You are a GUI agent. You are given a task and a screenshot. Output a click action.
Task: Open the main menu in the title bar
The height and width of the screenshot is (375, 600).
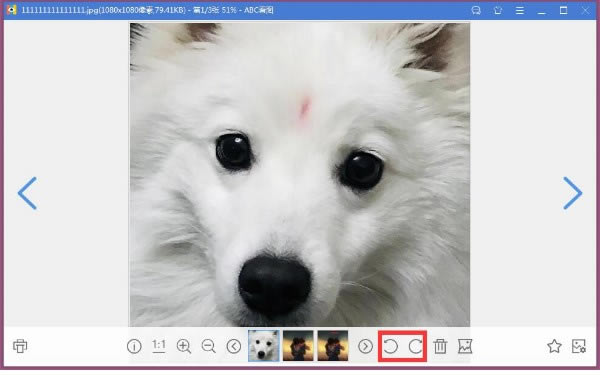520,10
